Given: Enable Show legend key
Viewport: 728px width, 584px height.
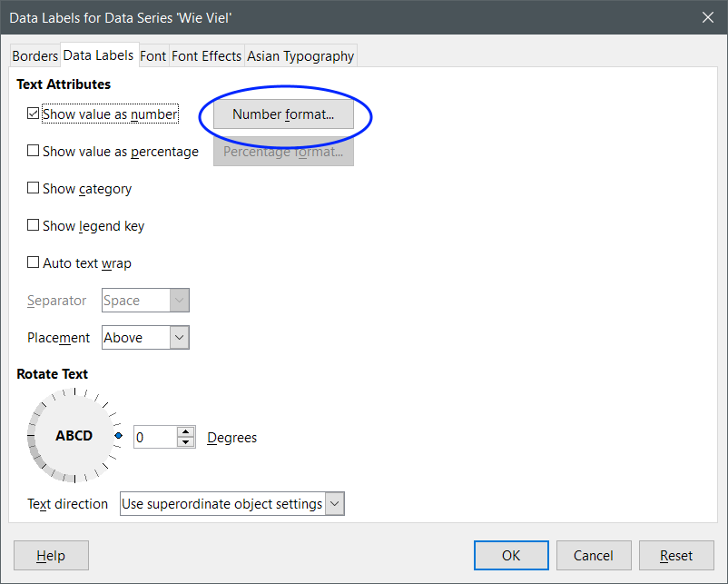Looking at the screenshot, I should click(x=33, y=225).
